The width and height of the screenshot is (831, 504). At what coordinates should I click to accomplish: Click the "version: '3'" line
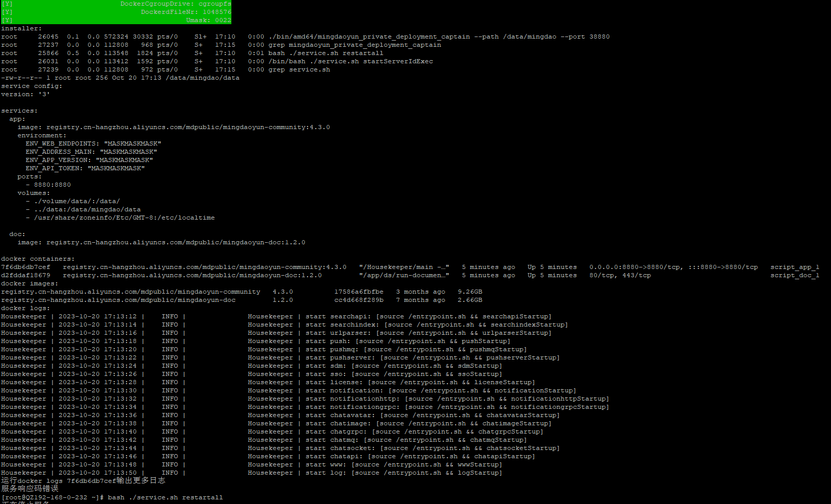(x=26, y=94)
